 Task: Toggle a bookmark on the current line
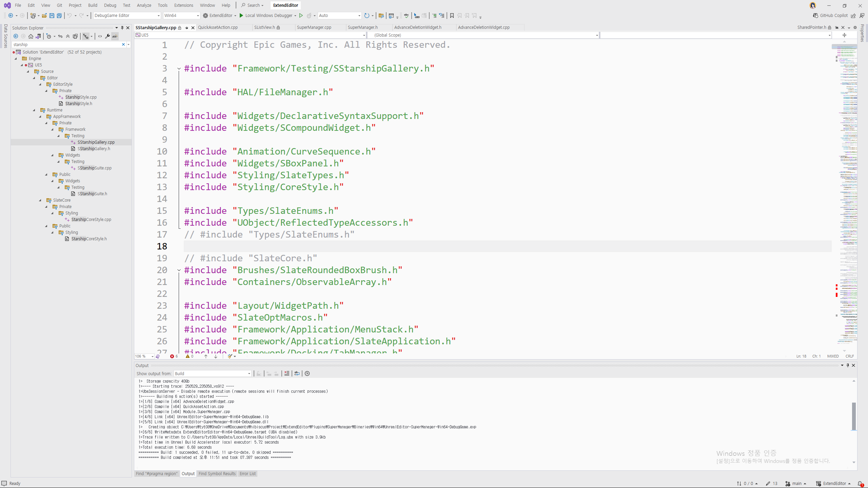pos(452,16)
